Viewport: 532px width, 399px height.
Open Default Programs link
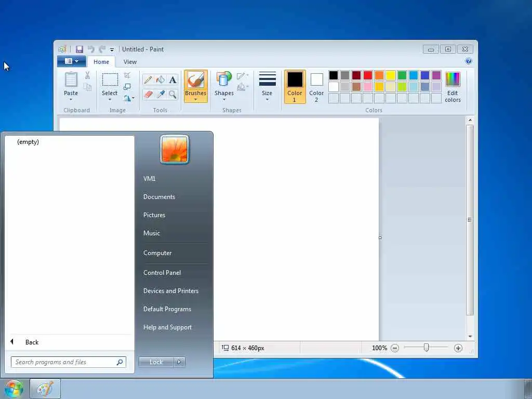(167, 309)
